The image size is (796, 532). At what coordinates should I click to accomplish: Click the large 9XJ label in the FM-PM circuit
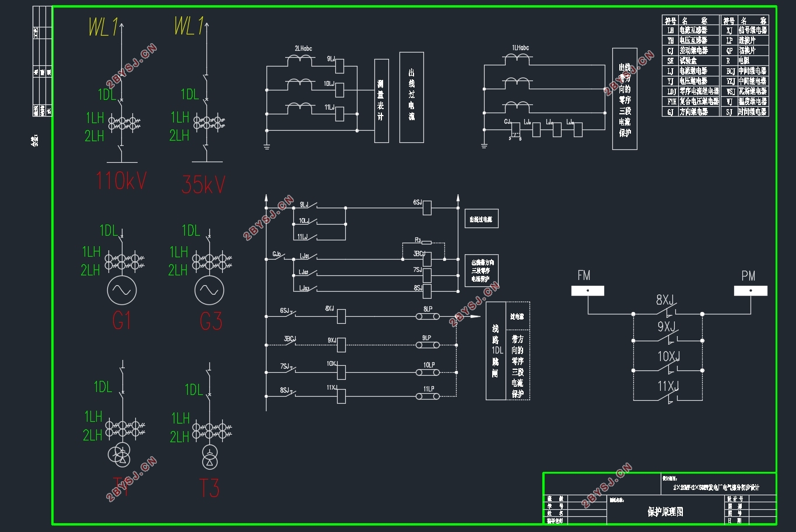coord(667,327)
